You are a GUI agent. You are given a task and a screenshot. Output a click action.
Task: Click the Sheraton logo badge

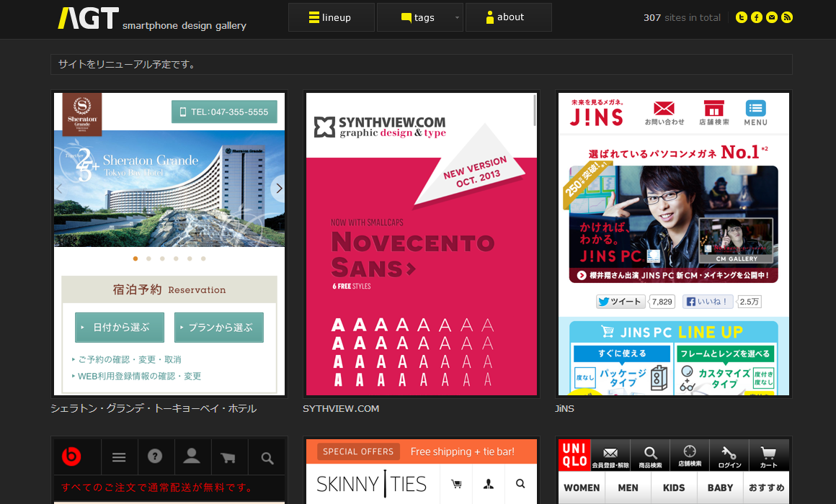coord(82,114)
